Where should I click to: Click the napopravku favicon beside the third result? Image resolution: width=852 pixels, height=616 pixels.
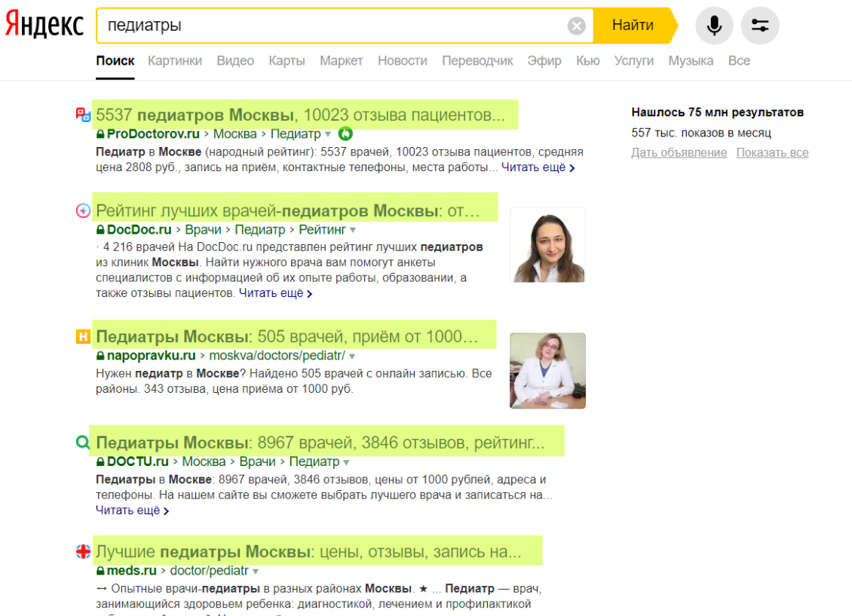[83, 337]
